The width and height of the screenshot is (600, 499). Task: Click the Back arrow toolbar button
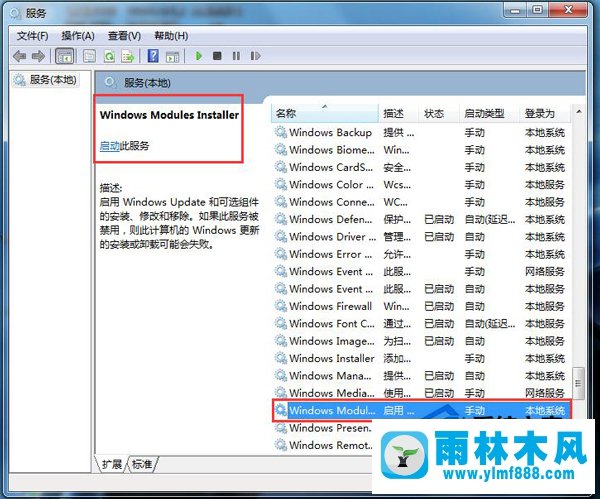20,56
